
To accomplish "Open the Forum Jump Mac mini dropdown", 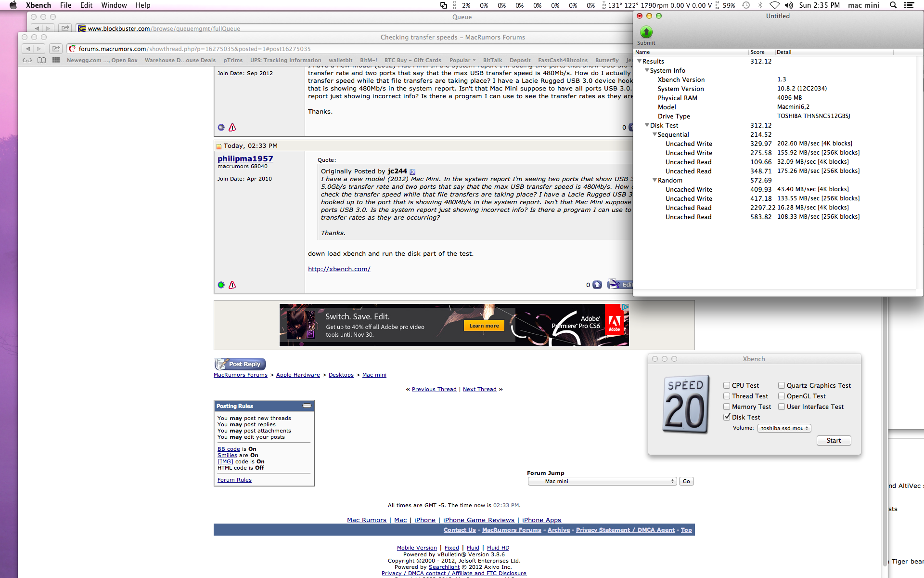I will click(x=602, y=481).
